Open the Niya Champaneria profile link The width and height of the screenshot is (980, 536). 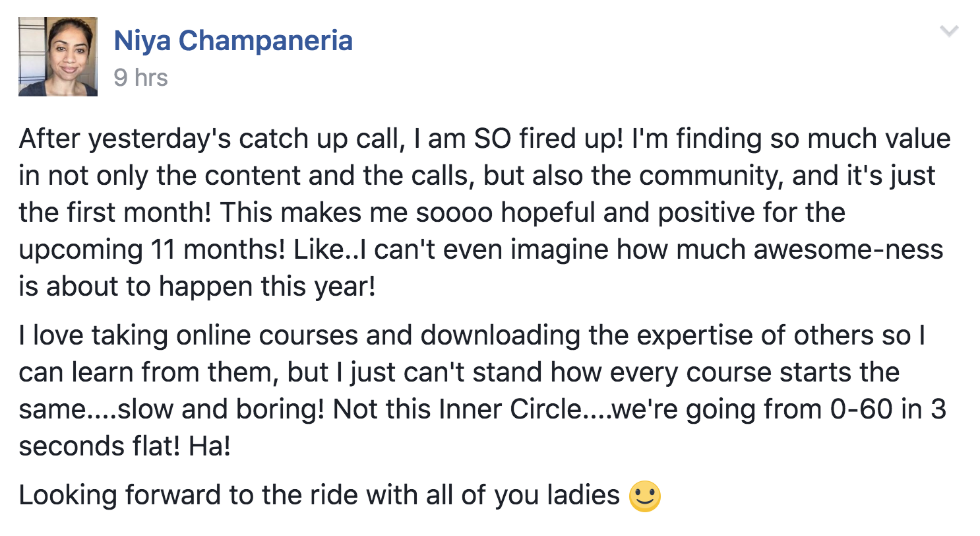[x=233, y=41]
